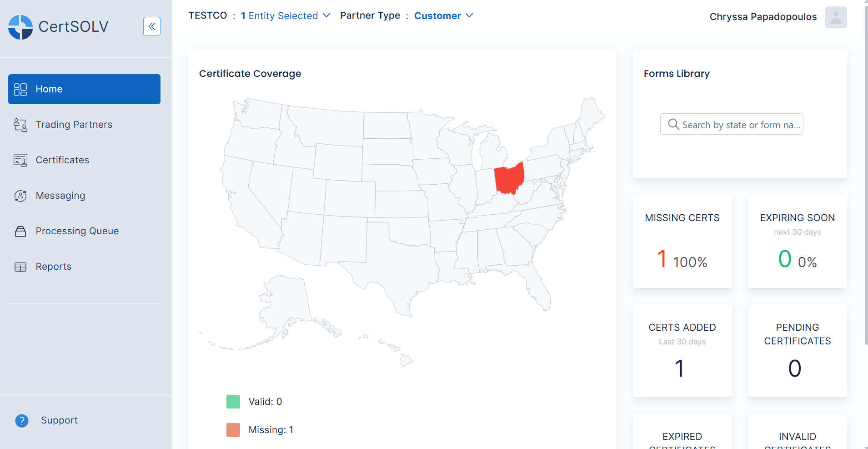Open the Messaging panel

60,195
